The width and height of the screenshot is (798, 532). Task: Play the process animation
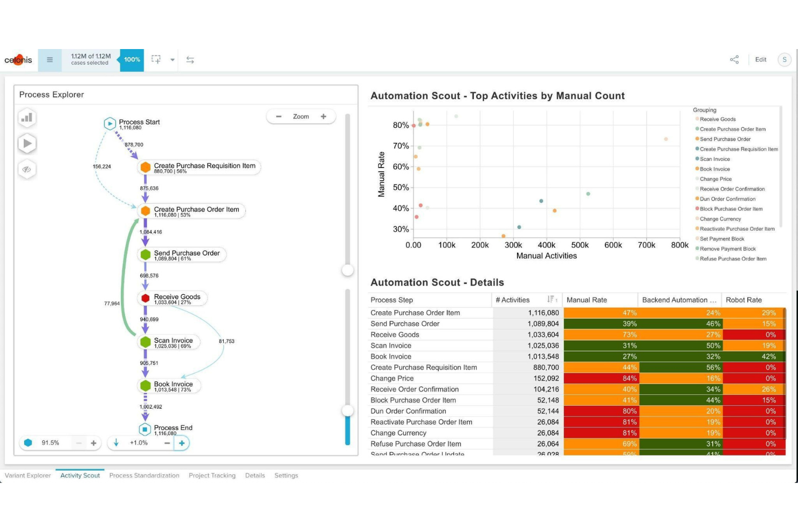click(x=27, y=143)
